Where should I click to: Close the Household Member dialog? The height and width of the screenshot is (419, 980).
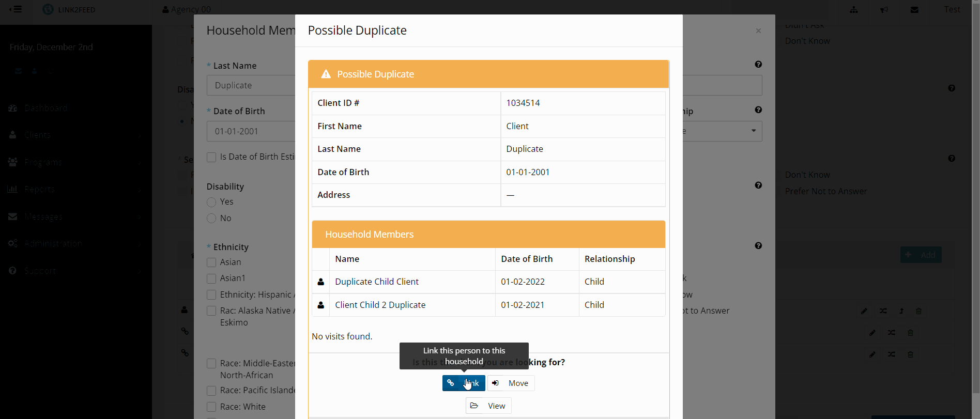click(758, 31)
